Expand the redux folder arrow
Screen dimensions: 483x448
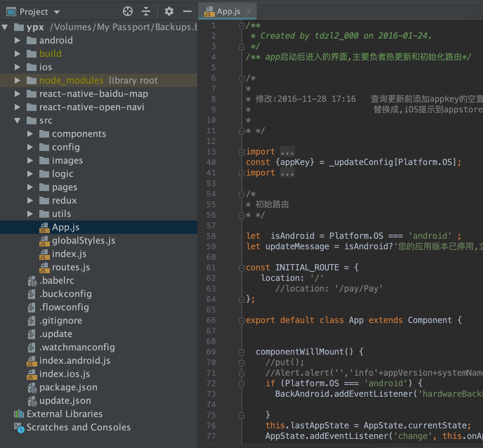point(30,200)
